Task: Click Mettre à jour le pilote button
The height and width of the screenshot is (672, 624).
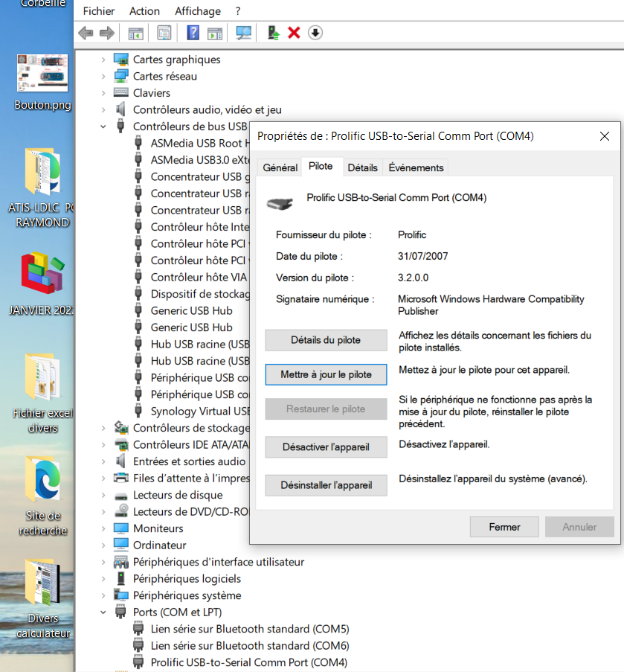Action: tap(326, 374)
